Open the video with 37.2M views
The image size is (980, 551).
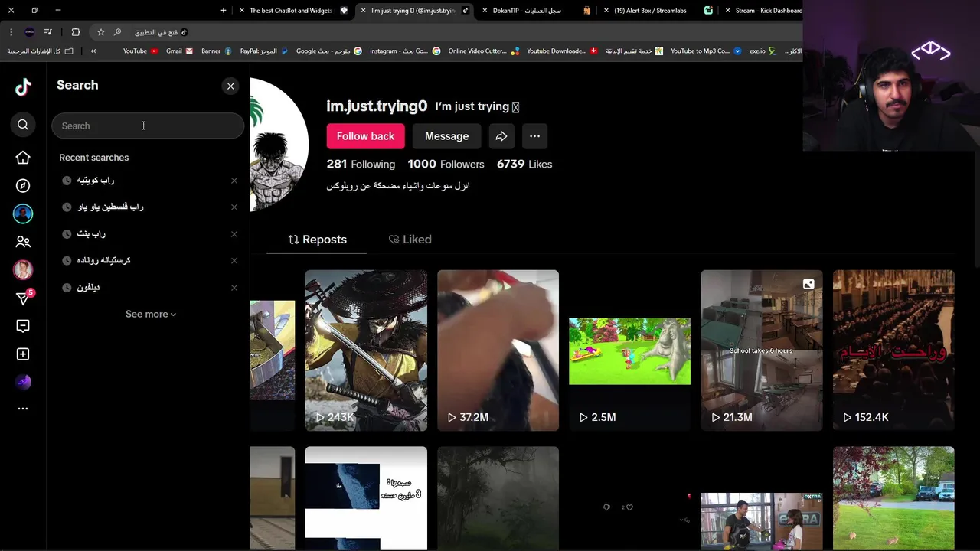click(x=498, y=350)
